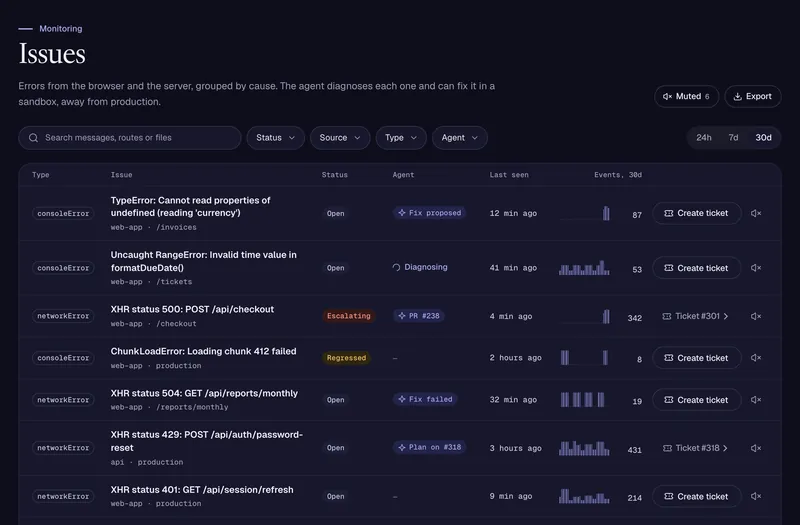Click the /invoices route text

[x=177, y=228]
